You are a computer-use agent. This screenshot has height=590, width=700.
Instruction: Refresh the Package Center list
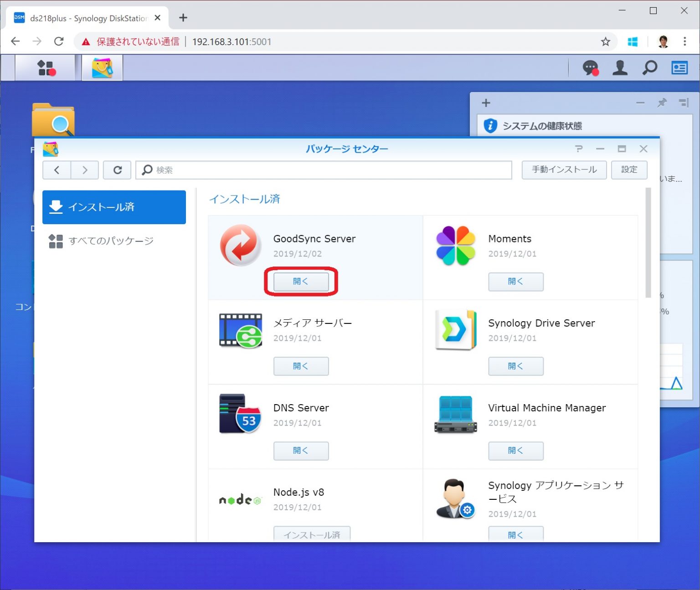coord(117,170)
